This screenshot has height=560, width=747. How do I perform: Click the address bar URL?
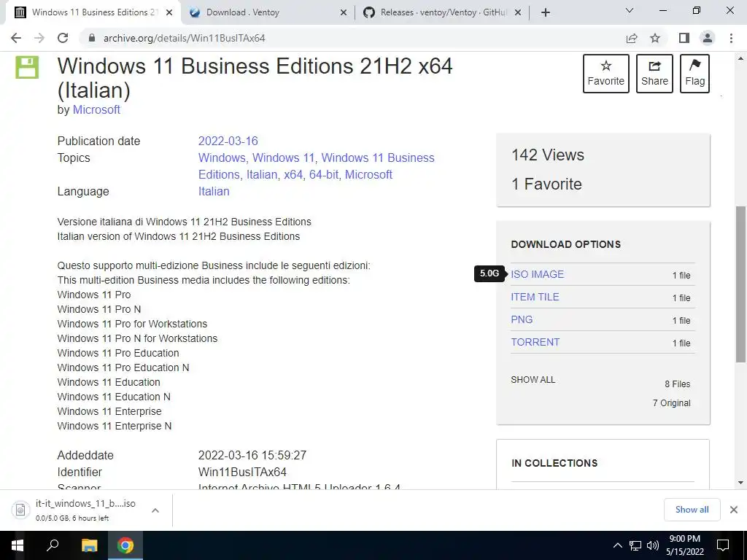[184, 38]
